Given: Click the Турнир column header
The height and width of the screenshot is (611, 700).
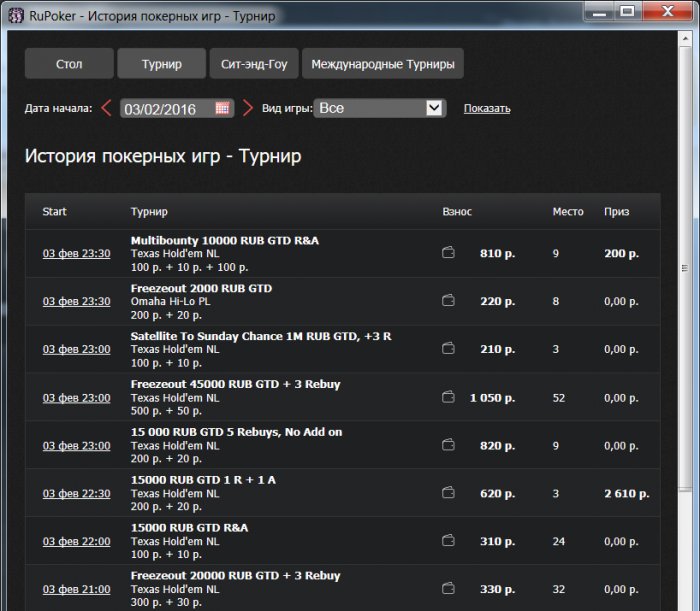Looking at the screenshot, I should pos(149,212).
